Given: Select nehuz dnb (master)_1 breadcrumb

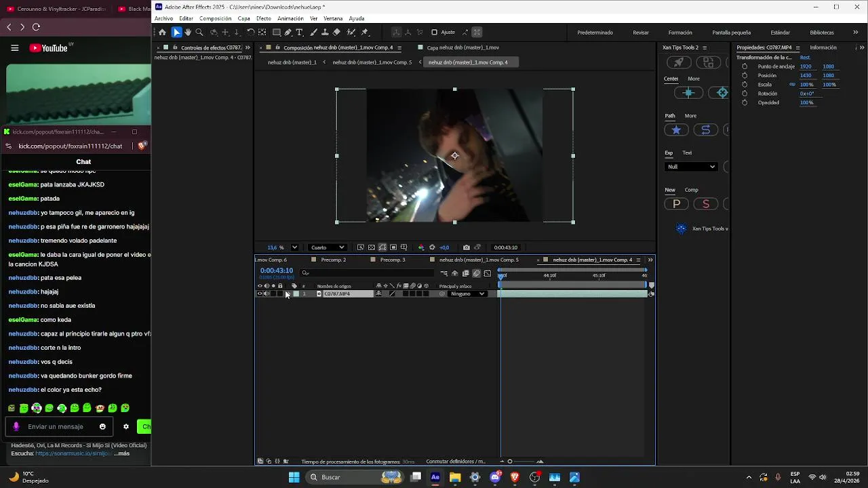Looking at the screenshot, I should pyautogui.click(x=292, y=62).
